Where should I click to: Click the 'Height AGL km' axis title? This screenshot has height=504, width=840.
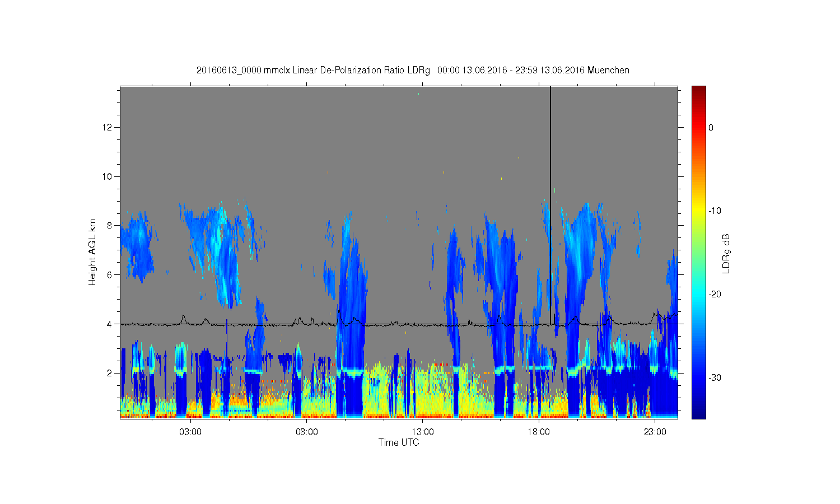click(x=92, y=252)
